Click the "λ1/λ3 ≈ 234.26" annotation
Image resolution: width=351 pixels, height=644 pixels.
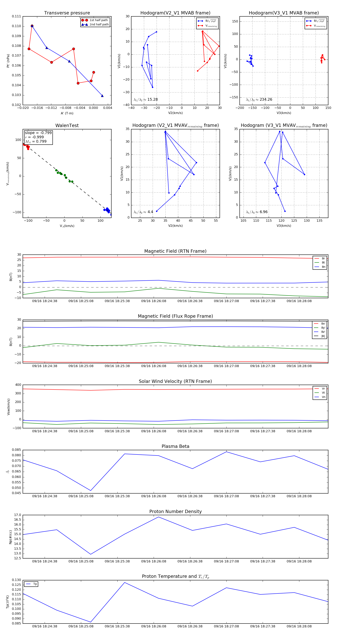pyautogui.click(x=259, y=100)
